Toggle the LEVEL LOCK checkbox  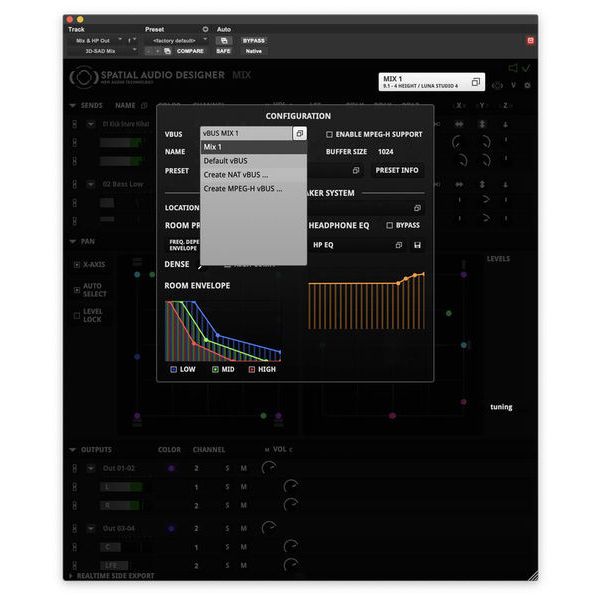click(77, 315)
